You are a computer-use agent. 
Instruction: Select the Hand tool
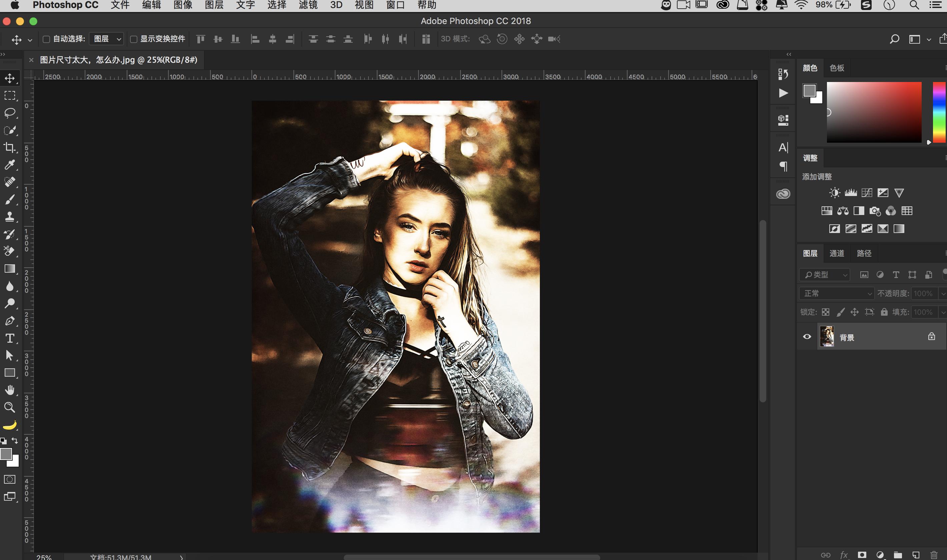(10, 390)
